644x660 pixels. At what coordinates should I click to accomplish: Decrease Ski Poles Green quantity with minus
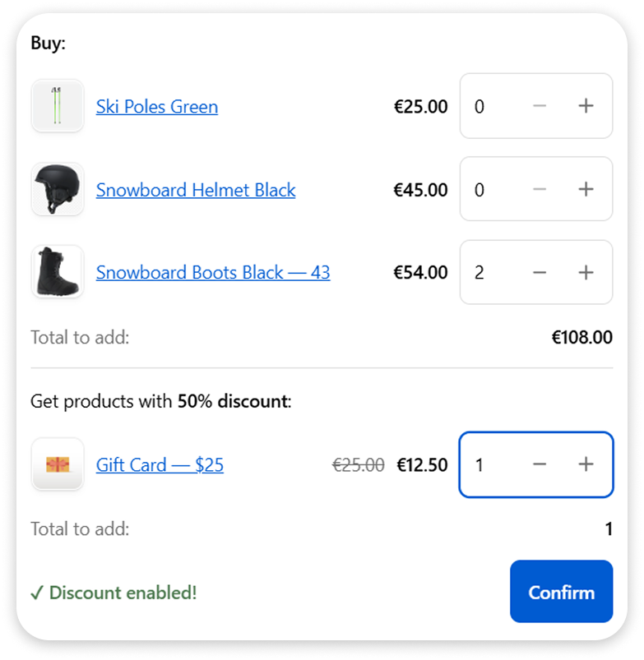[540, 106]
